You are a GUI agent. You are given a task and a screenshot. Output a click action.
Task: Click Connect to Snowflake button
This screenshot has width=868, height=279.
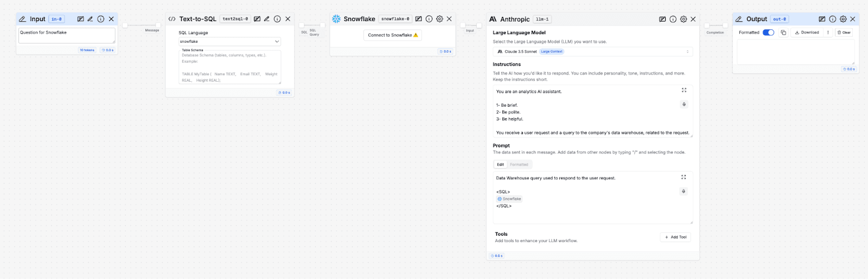[x=393, y=35]
